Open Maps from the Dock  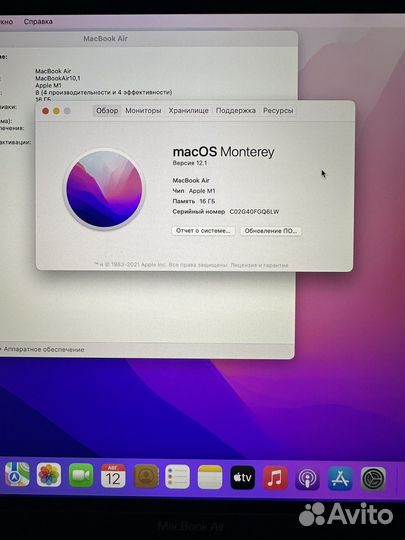[x=17, y=475]
